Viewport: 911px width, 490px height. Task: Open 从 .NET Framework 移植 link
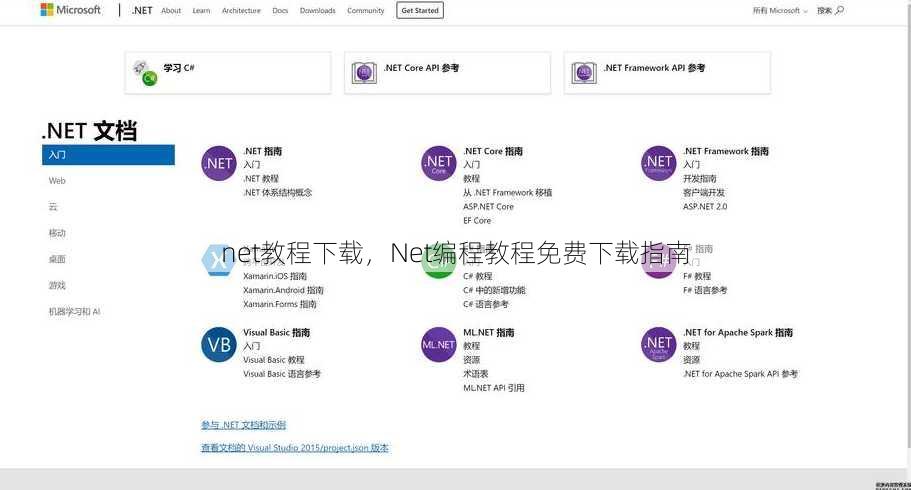click(507, 192)
